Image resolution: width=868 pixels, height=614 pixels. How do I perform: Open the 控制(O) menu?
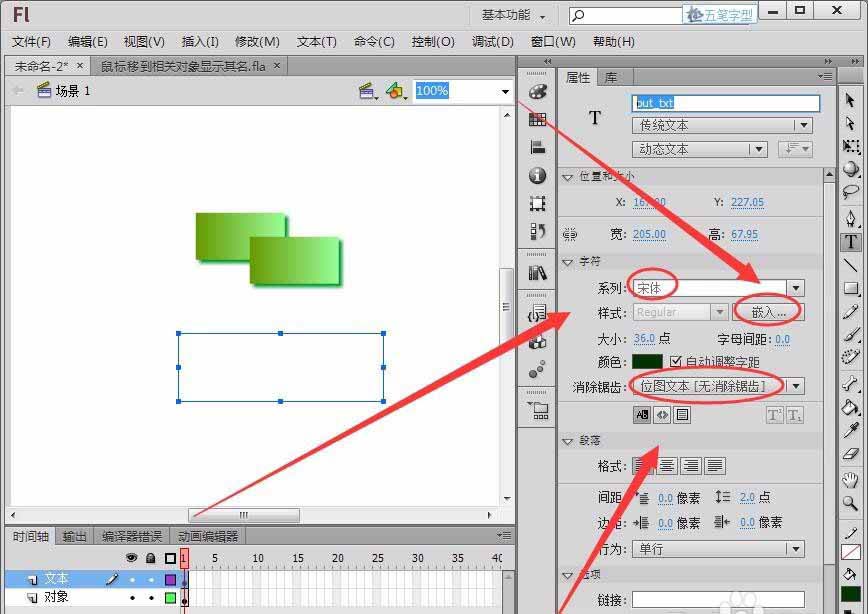pyautogui.click(x=433, y=42)
